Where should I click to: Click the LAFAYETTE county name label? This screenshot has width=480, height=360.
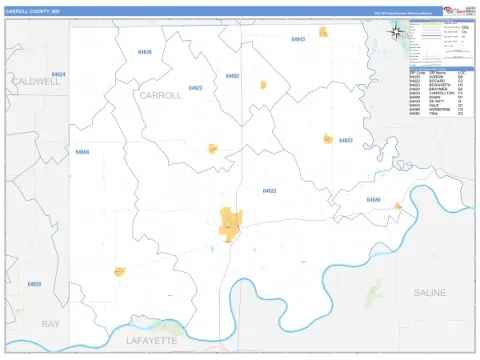click(x=151, y=340)
